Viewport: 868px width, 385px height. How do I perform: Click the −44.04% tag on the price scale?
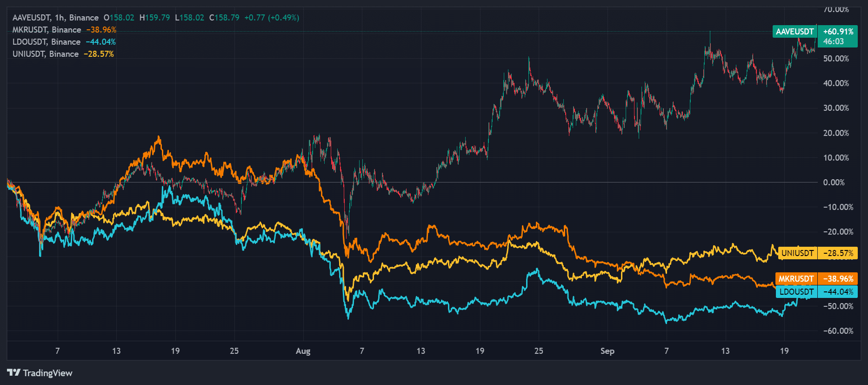click(x=838, y=292)
